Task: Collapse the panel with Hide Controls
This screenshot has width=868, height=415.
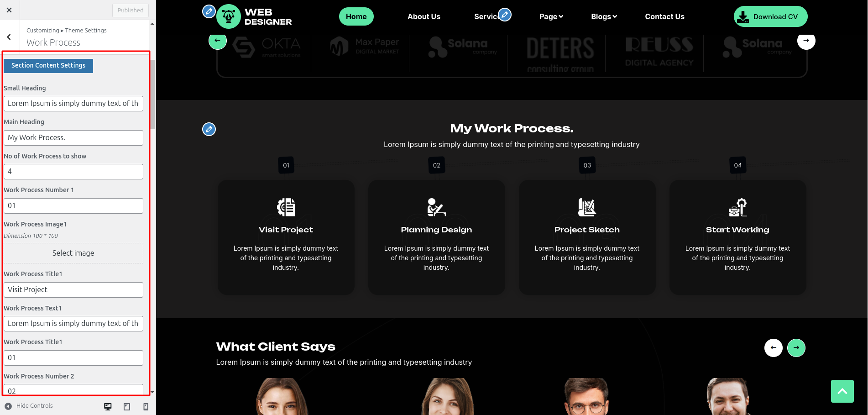Action: 30,405
